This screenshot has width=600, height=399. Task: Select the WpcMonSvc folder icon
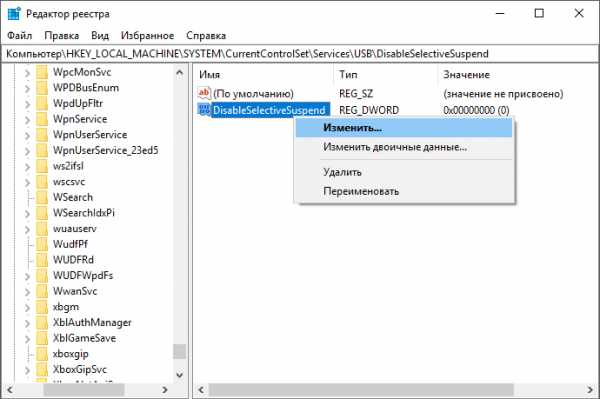point(42,72)
